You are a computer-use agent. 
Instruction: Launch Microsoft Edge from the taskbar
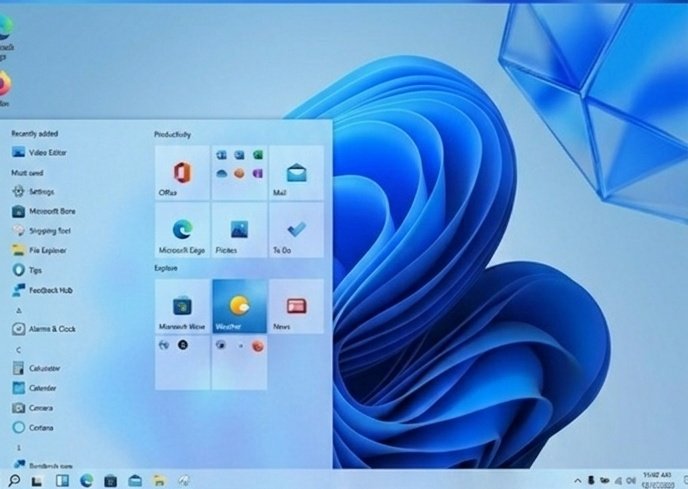point(86,481)
